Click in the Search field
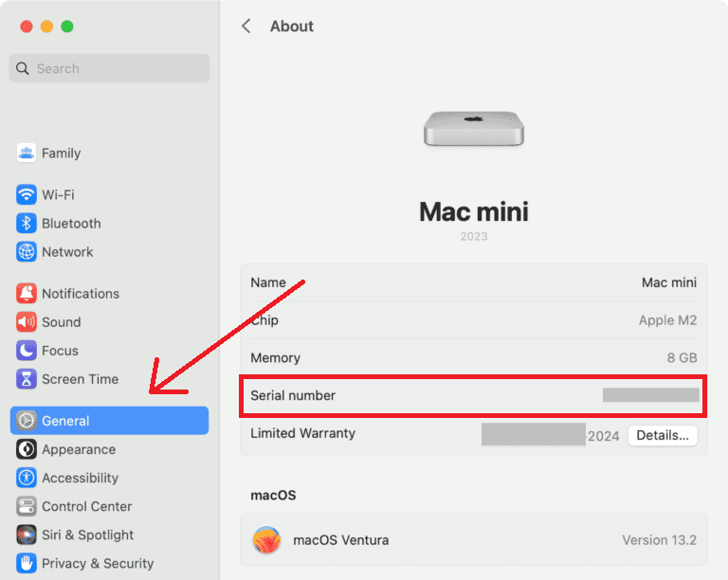 coord(109,68)
